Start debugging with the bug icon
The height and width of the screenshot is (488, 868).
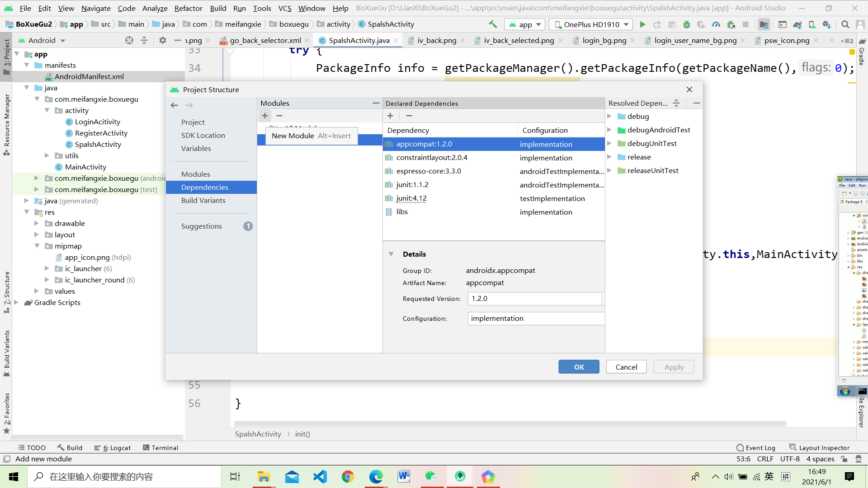pyautogui.click(x=687, y=24)
